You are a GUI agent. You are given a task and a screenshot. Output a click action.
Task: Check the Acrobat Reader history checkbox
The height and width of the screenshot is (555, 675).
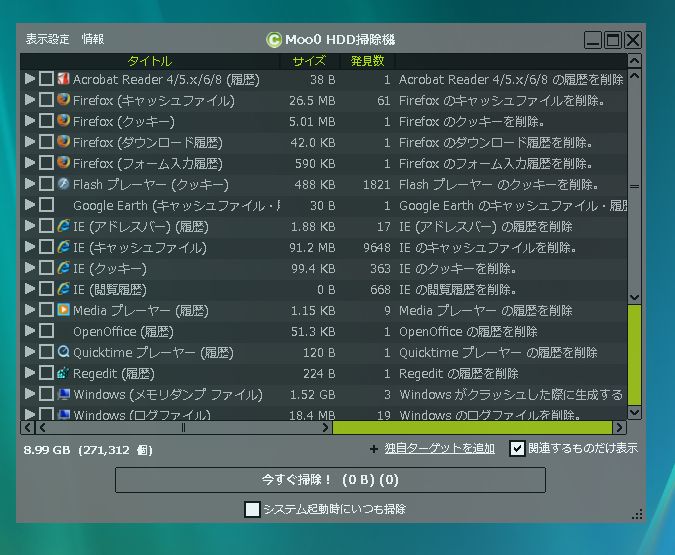click(46, 79)
